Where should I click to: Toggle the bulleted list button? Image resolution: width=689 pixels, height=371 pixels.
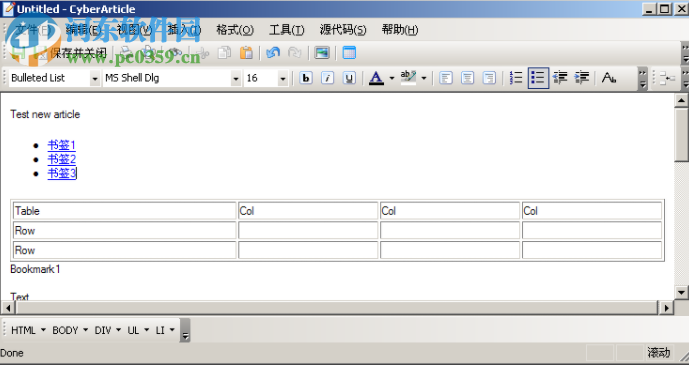tap(538, 78)
